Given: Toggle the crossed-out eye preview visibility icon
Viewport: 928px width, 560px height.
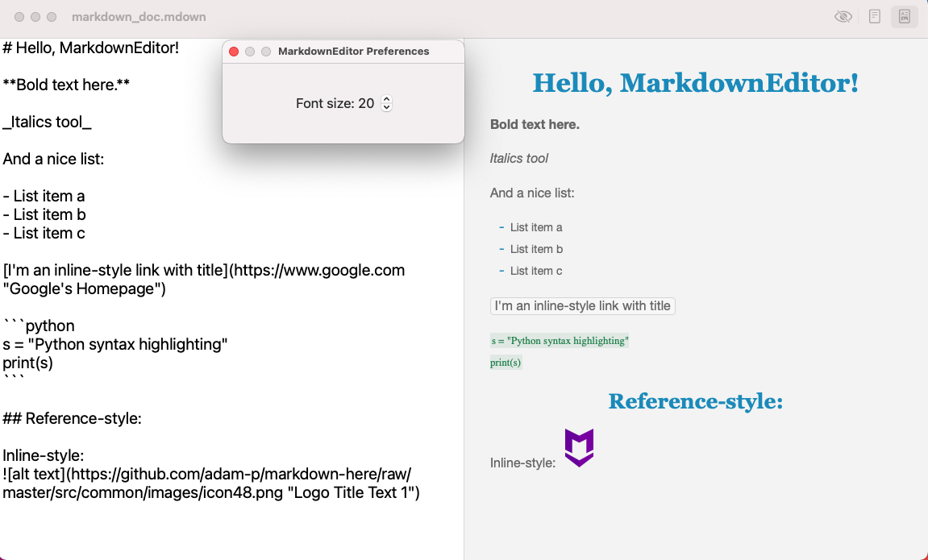Looking at the screenshot, I should [x=843, y=17].
